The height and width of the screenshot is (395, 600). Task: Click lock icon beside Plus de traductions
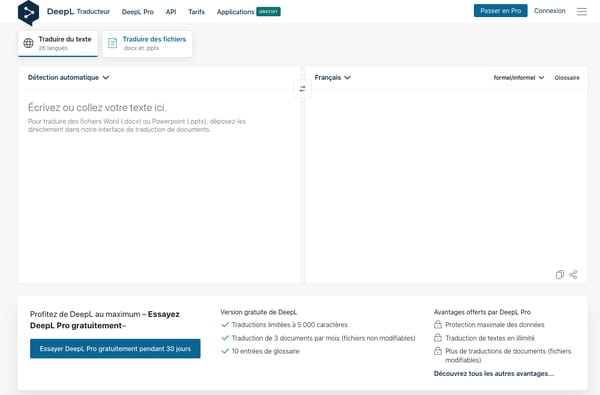point(438,351)
